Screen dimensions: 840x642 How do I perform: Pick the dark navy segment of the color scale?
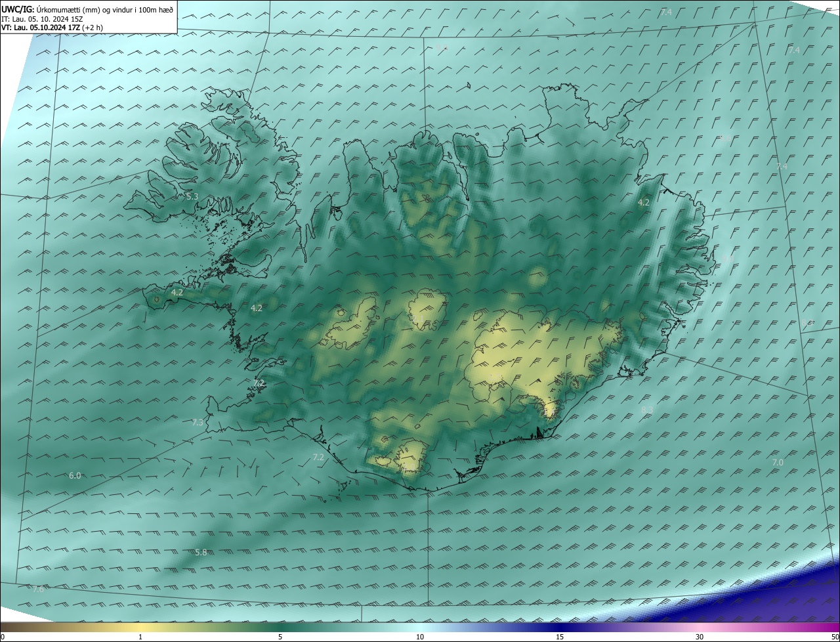[x=560, y=627]
